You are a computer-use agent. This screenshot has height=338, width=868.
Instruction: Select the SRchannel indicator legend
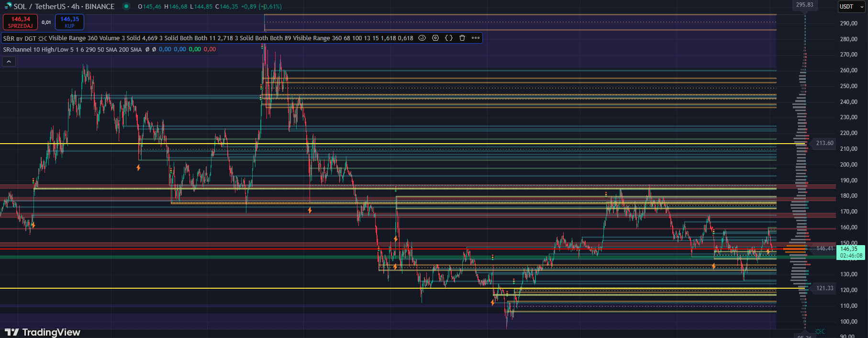(x=72, y=49)
